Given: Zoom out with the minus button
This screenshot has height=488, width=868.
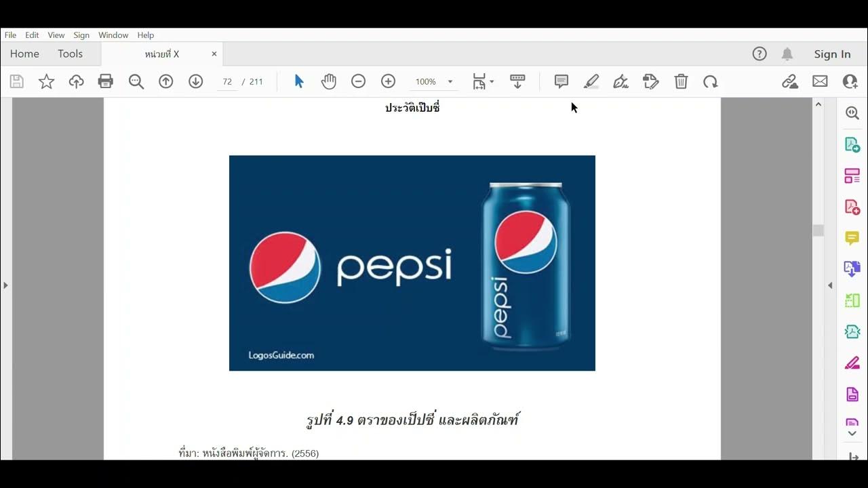Looking at the screenshot, I should point(359,82).
